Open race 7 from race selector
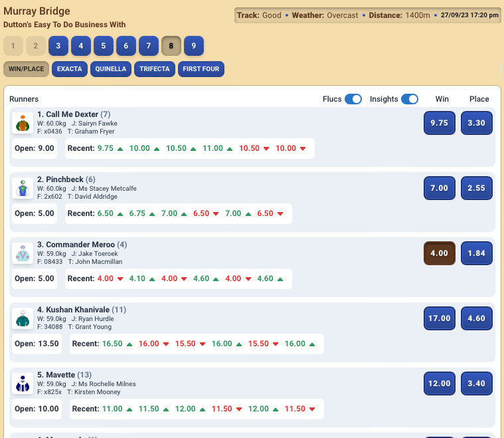The height and width of the screenshot is (438, 504). pos(148,46)
